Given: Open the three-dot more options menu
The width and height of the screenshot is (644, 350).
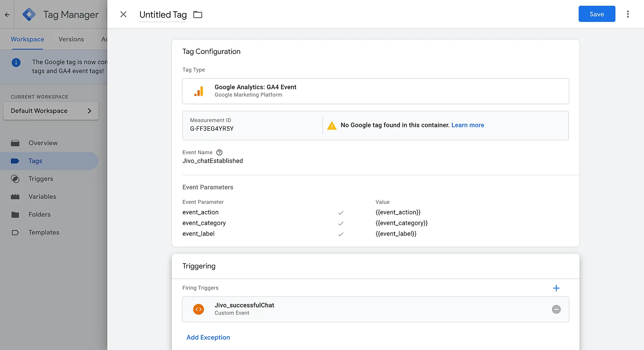Looking at the screenshot, I should pyautogui.click(x=628, y=14).
